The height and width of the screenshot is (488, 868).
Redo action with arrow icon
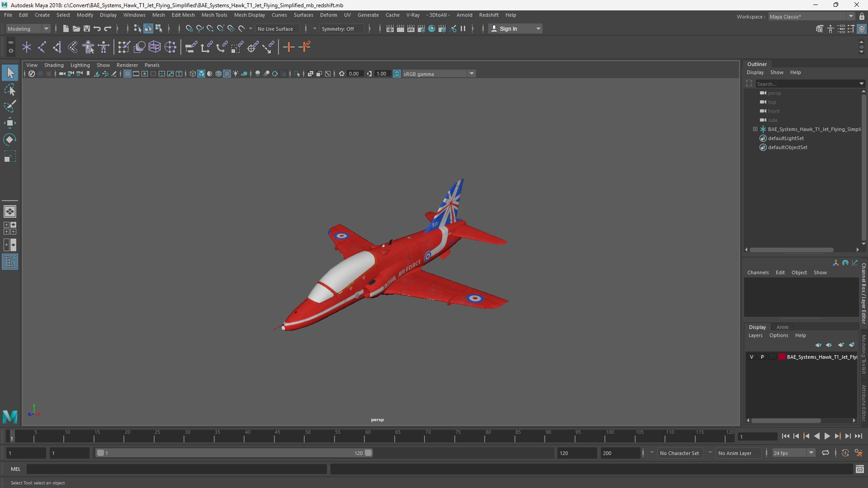point(108,28)
